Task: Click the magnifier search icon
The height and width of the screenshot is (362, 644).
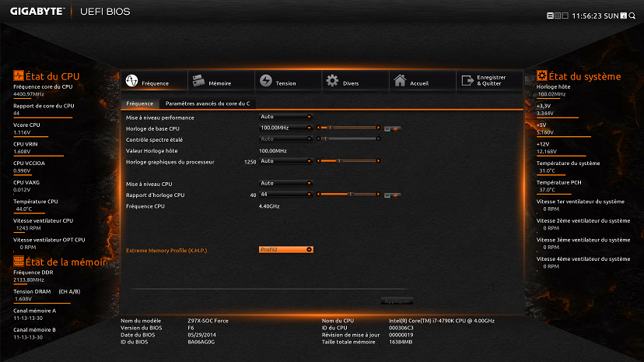Action: (632, 16)
